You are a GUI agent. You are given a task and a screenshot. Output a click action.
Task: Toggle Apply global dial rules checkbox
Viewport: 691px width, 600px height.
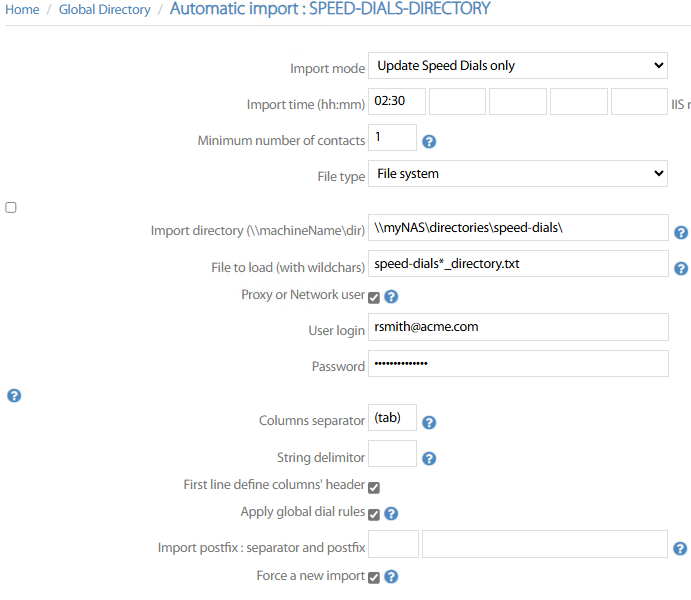374,514
